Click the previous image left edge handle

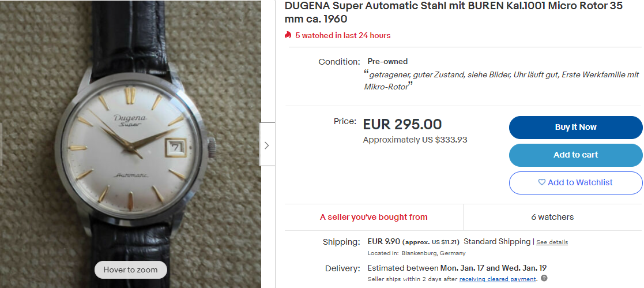[x=1, y=144]
